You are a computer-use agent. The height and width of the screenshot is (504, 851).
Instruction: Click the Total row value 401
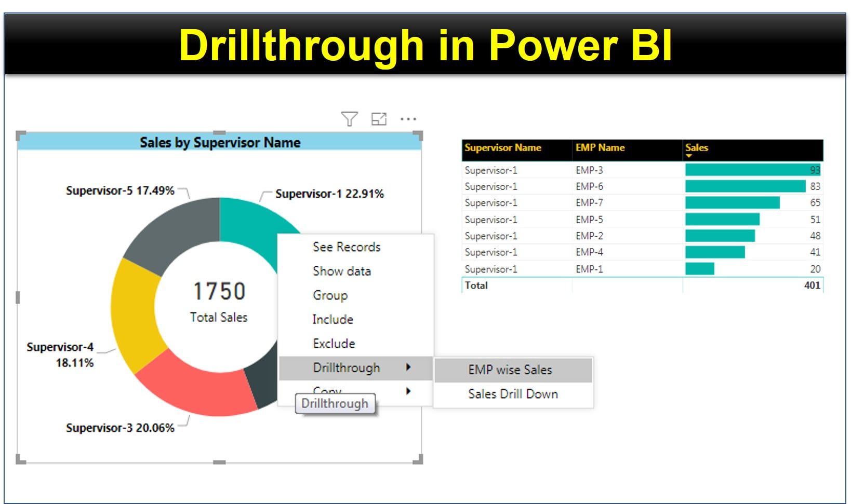pos(812,285)
